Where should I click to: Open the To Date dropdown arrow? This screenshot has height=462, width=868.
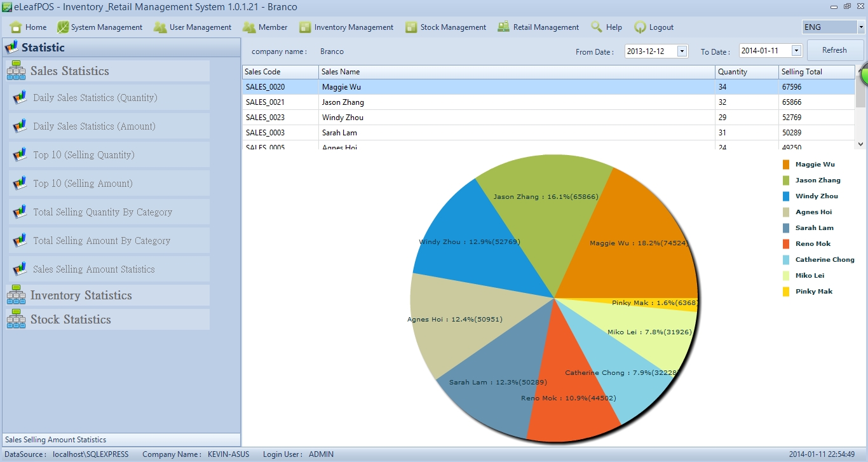point(796,51)
